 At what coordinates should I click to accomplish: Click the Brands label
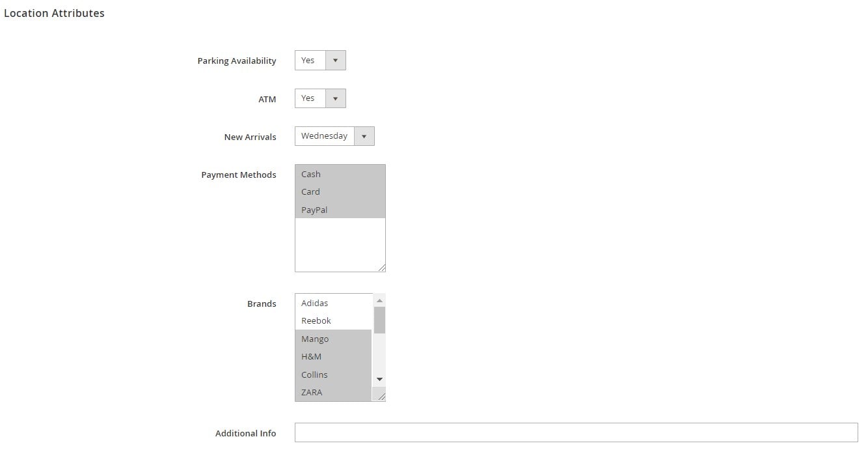262,304
